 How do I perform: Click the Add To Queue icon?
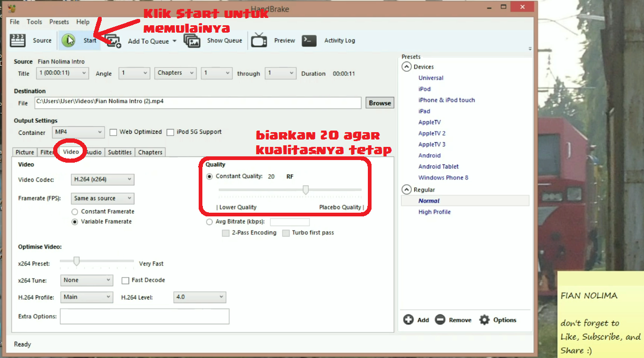(x=112, y=41)
